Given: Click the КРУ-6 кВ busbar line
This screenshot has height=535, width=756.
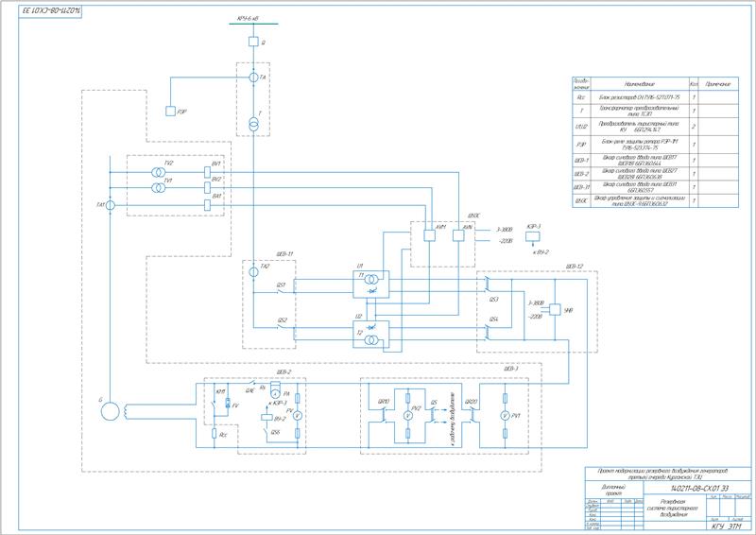Looking at the screenshot, I should [x=253, y=24].
